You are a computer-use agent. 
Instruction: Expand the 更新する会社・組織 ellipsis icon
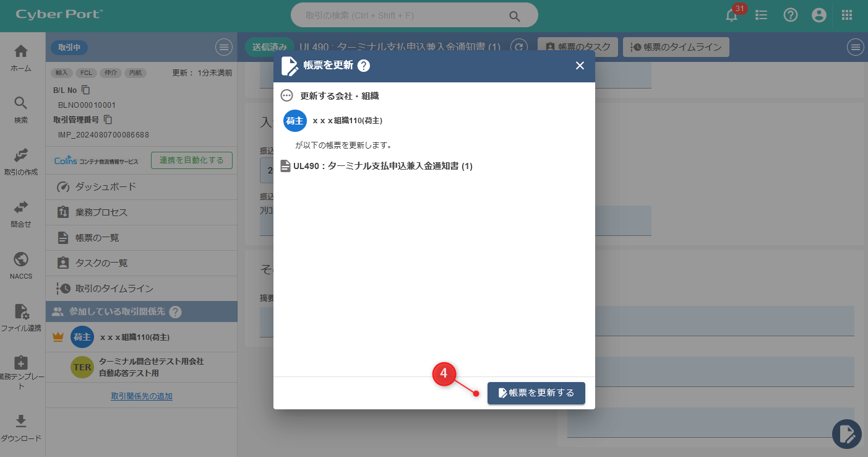point(286,96)
